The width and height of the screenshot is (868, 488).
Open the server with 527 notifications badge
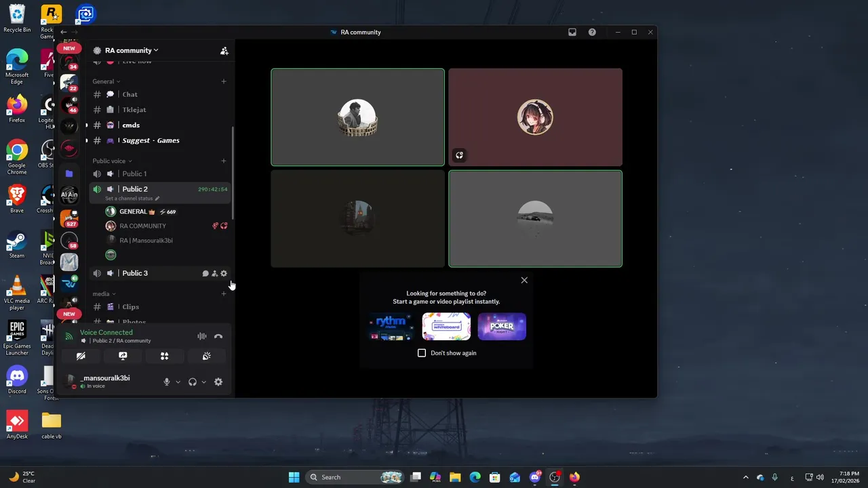pos(69,218)
